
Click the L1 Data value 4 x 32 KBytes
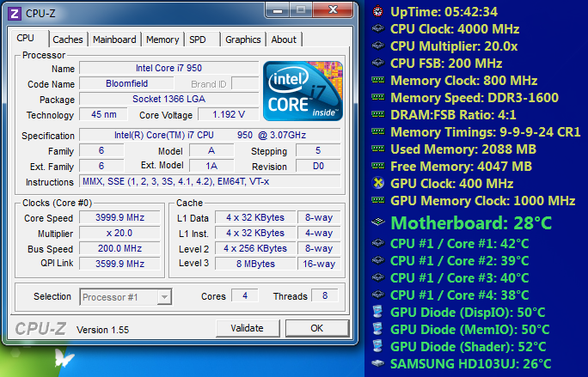point(255,218)
